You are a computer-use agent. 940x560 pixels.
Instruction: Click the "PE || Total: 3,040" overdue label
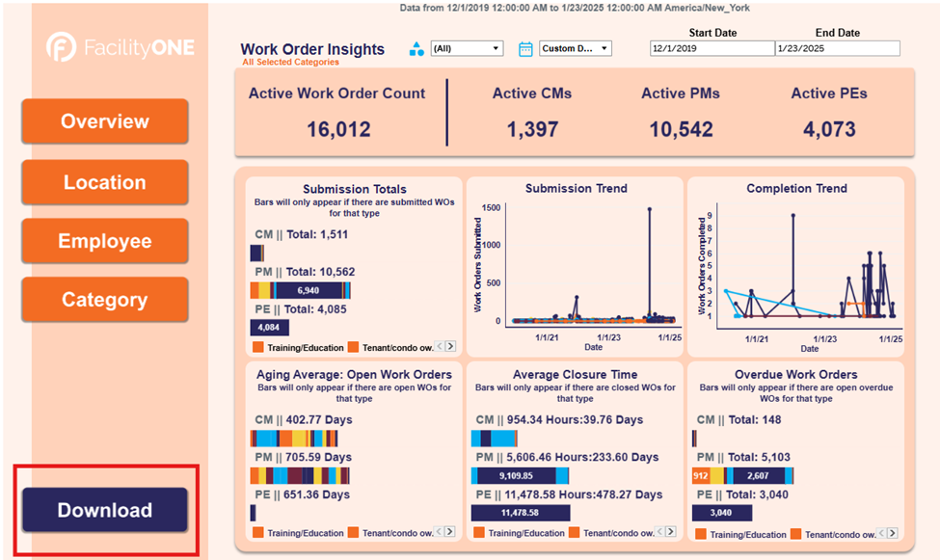(x=742, y=494)
